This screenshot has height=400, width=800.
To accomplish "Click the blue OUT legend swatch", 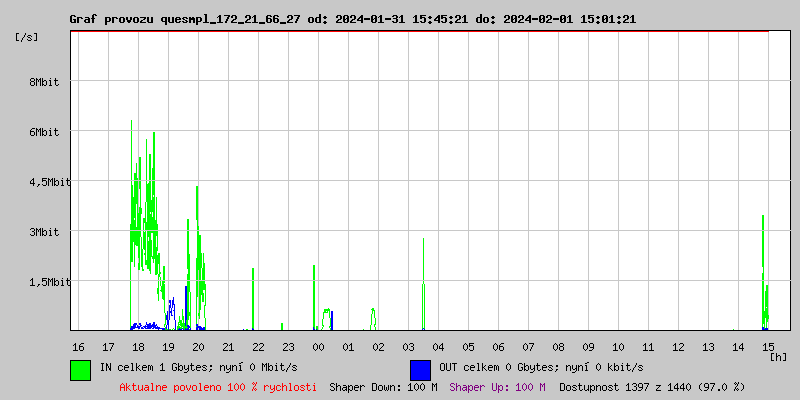I will tap(420, 369).
